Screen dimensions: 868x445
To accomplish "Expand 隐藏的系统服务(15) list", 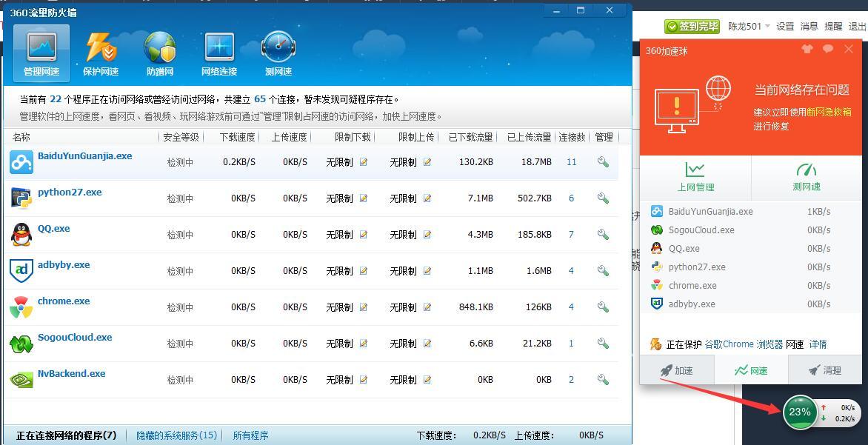I will (x=176, y=435).
